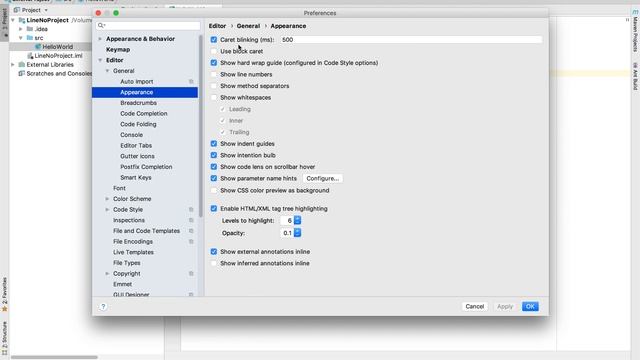Expand Appearance & Behavior section
Screen dimensions: 640x360
click(x=100, y=39)
